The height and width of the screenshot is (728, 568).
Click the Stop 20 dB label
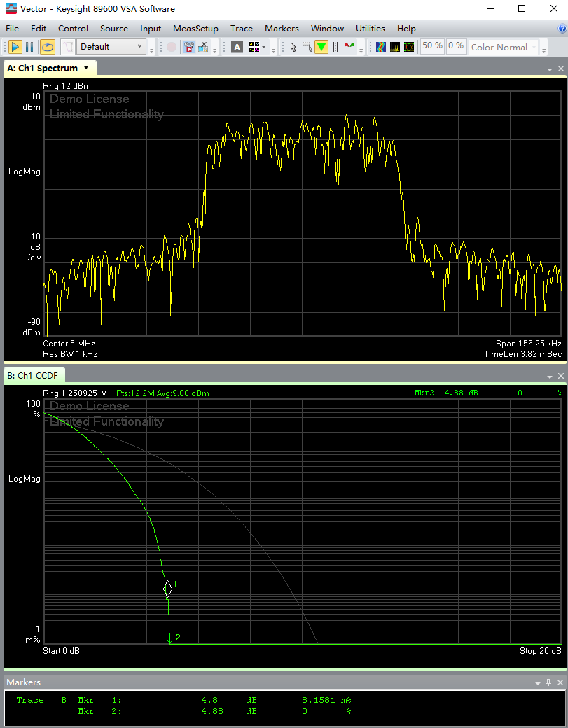point(540,651)
